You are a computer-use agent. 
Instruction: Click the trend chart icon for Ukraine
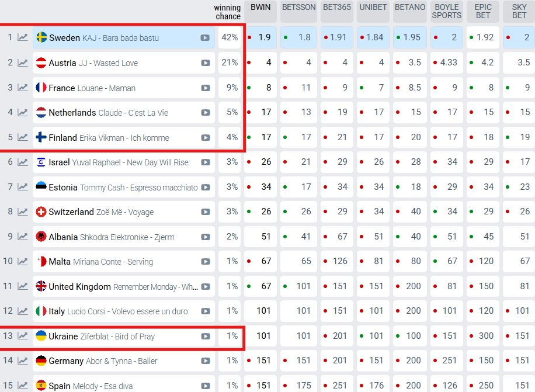point(23,336)
